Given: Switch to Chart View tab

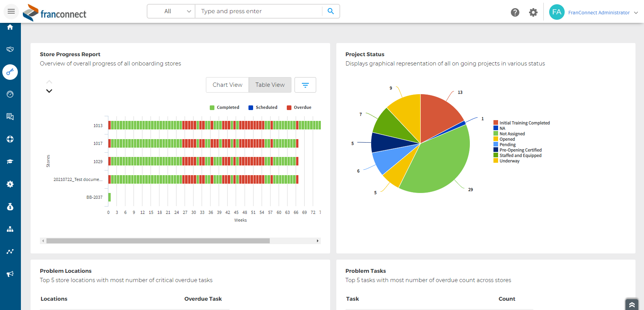Looking at the screenshot, I should (x=227, y=85).
